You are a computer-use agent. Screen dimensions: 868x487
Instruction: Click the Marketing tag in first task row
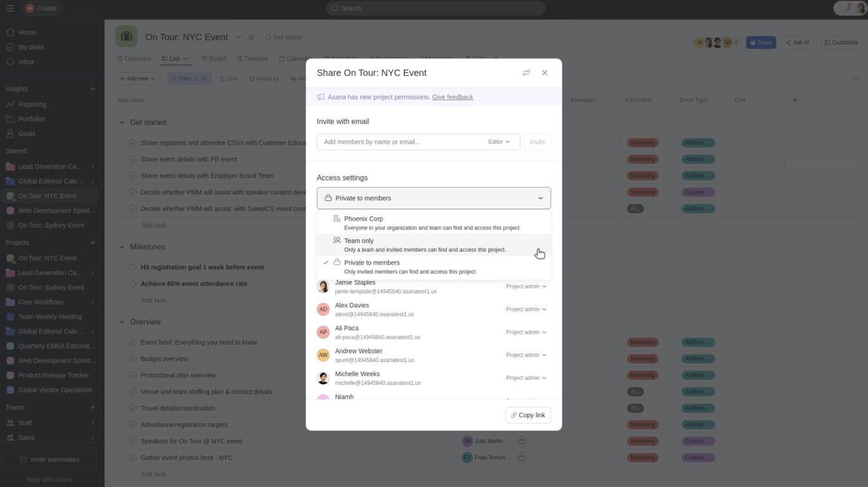click(x=642, y=143)
